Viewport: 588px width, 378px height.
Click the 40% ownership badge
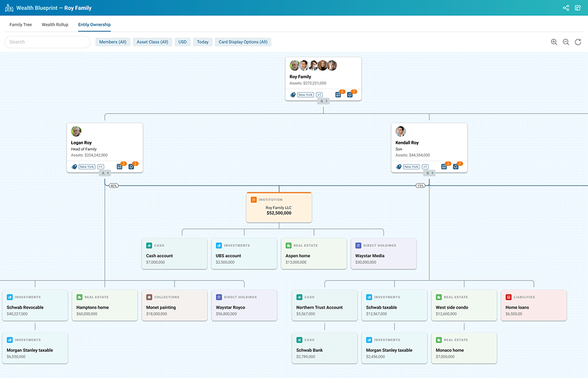click(113, 186)
